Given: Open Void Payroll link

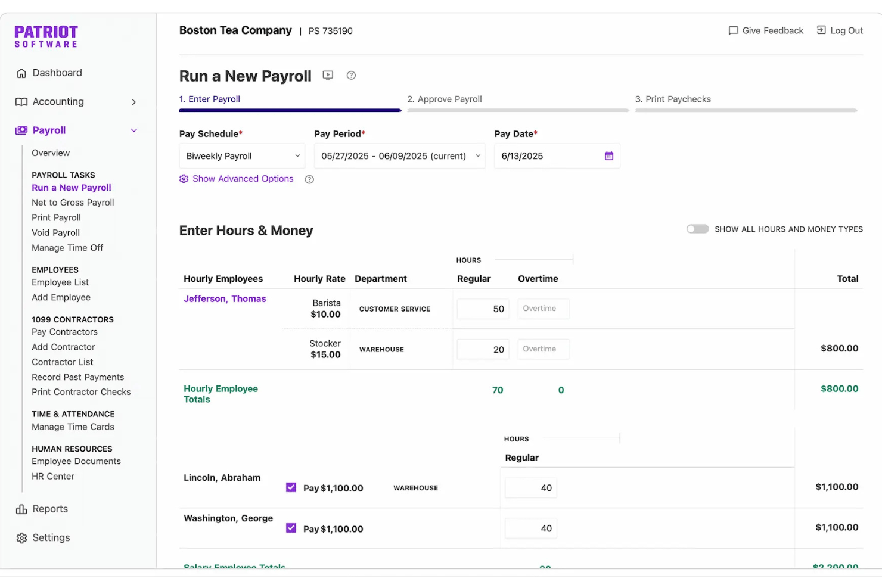Looking at the screenshot, I should 55,233.
